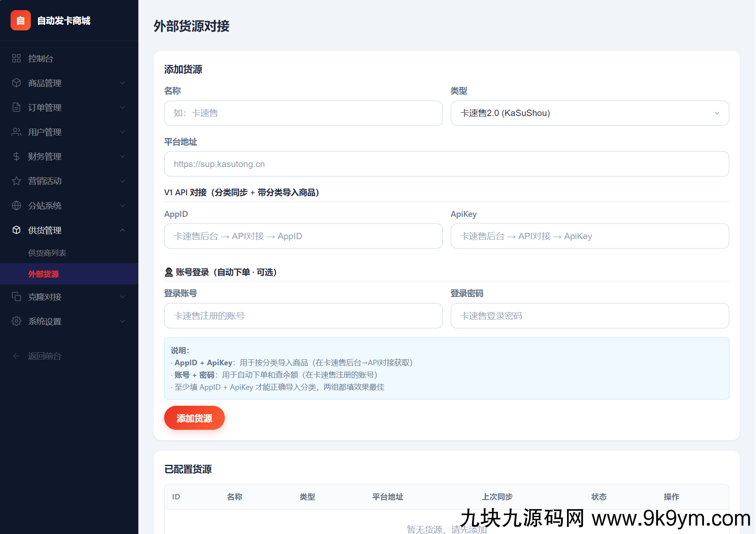The image size is (756, 534).
Task: Click the 用户管理 users icon
Action: pyautogui.click(x=16, y=132)
